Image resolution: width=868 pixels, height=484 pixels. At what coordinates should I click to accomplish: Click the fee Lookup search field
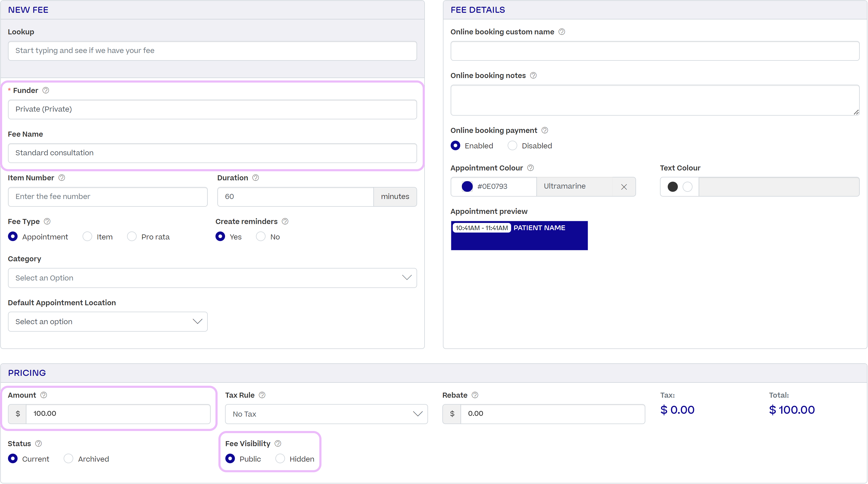click(212, 51)
